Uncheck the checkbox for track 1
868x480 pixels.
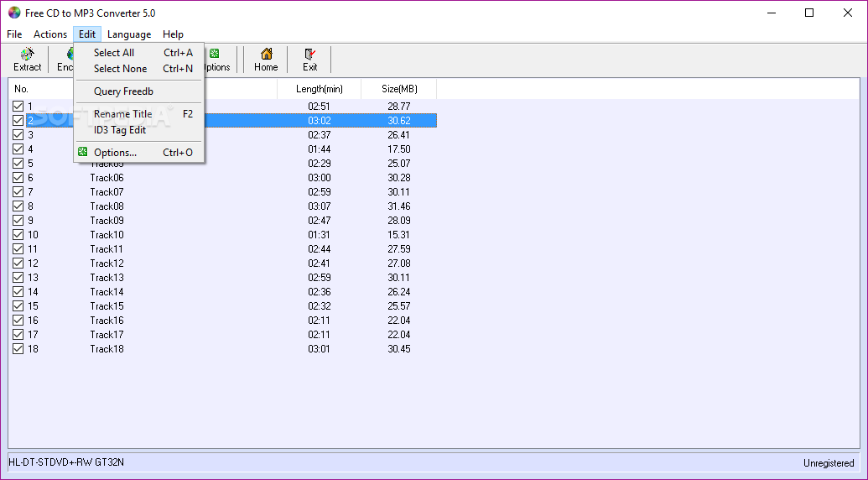tap(18, 106)
